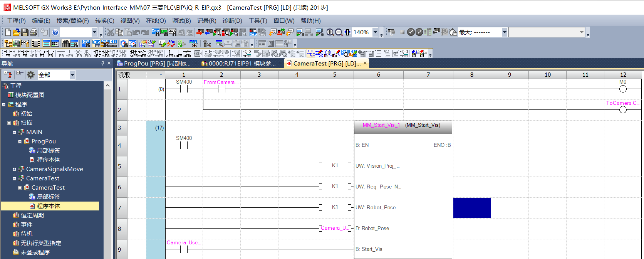Click the blue highlighted ladder cell

[472, 208]
